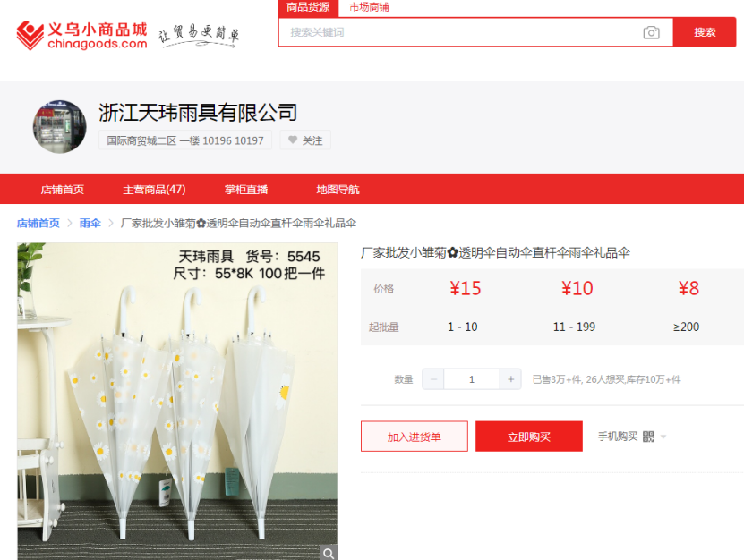
Task: Click the chinagoods.com logo
Action: click(x=81, y=36)
